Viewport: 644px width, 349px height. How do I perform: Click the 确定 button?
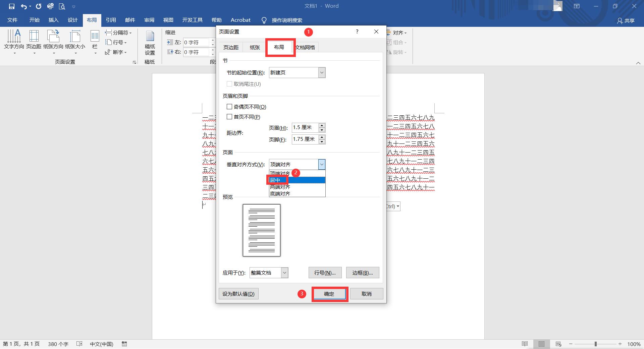pyautogui.click(x=329, y=294)
